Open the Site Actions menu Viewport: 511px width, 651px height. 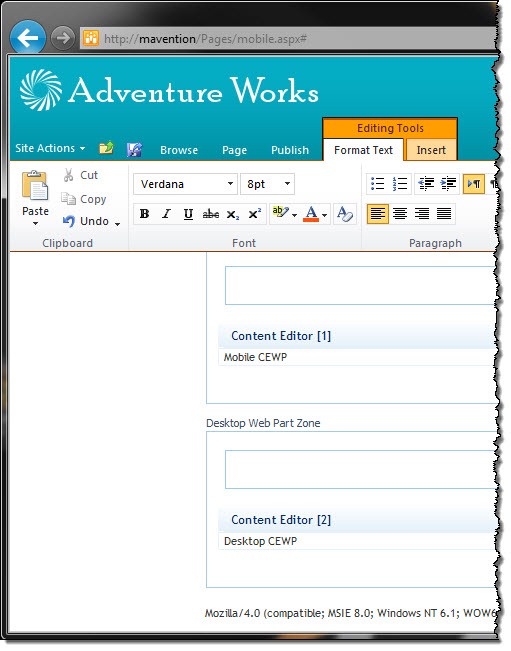tap(50, 148)
